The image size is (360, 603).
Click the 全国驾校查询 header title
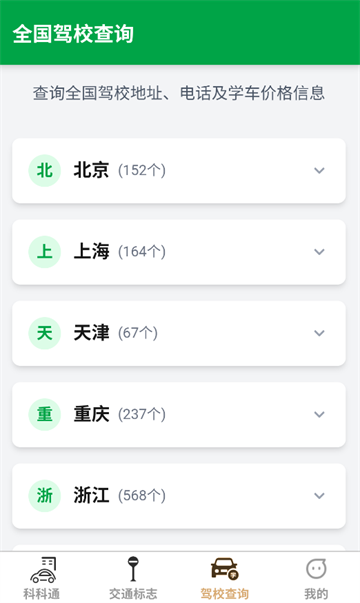tap(73, 34)
